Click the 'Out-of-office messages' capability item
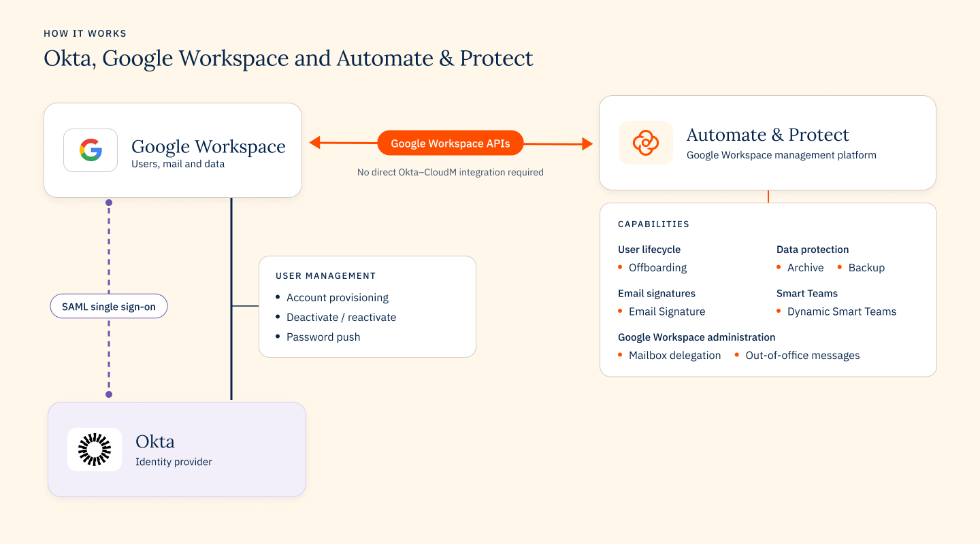 tap(802, 356)
